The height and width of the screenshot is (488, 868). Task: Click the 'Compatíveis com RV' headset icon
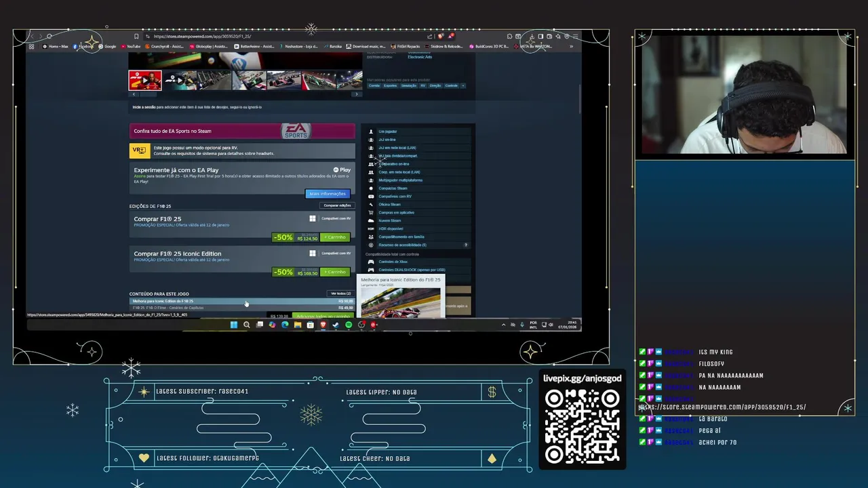[371, 197]
